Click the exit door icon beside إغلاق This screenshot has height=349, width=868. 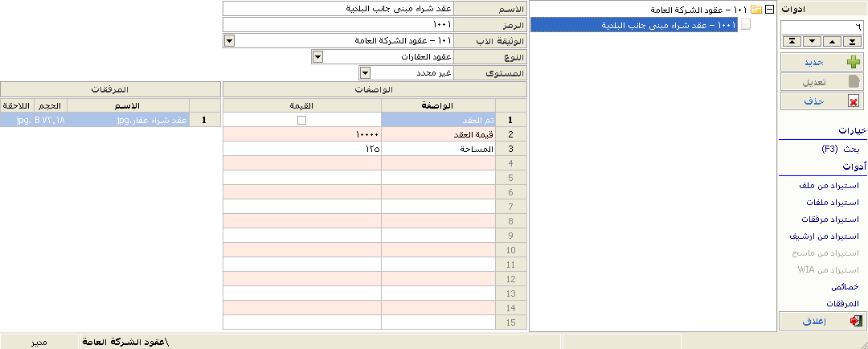(x=853, y=320)
